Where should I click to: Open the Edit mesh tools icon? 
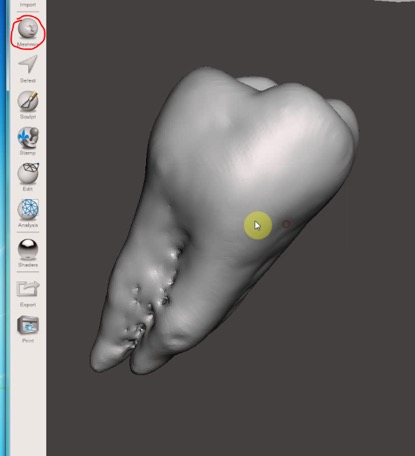[28, 173]
